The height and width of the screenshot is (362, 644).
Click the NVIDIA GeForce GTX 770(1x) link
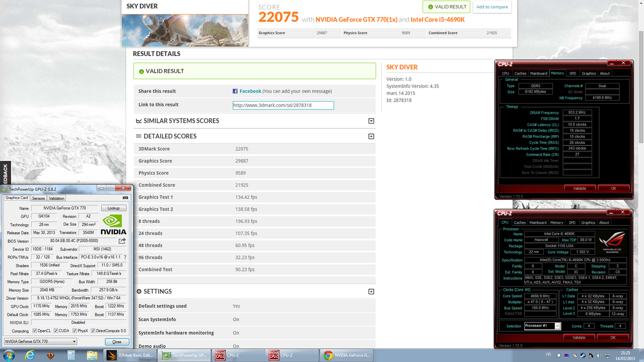[x=356, y=20]
